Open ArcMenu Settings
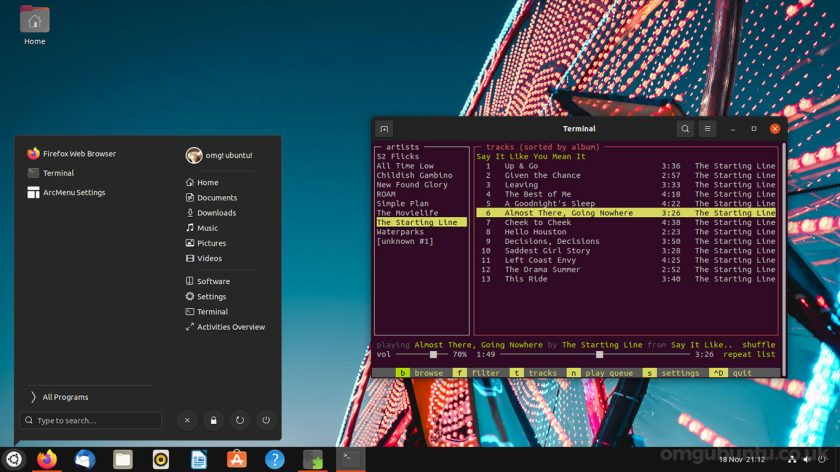 click(66, 192)
